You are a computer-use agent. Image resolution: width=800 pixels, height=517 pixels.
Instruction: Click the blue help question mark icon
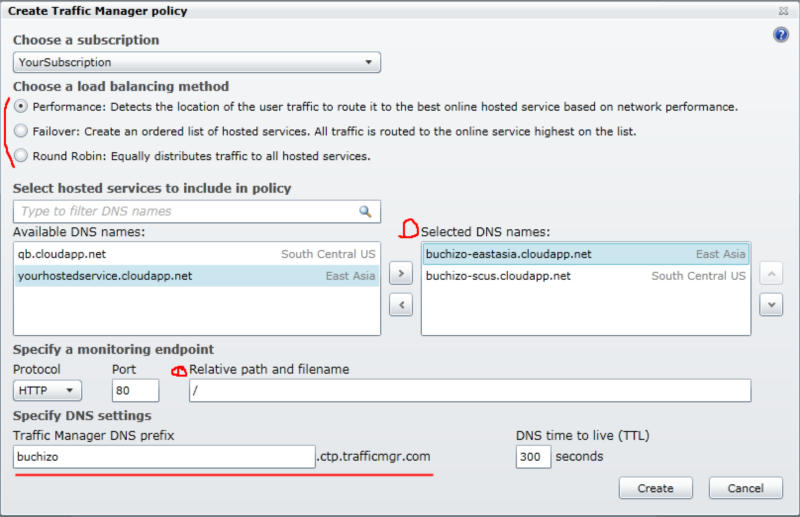pyautogui.click(x=781, y=35)
